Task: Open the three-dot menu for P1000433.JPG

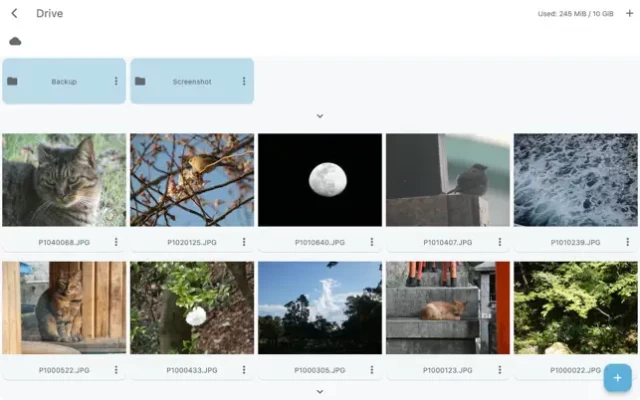Action: pos(244,370)
